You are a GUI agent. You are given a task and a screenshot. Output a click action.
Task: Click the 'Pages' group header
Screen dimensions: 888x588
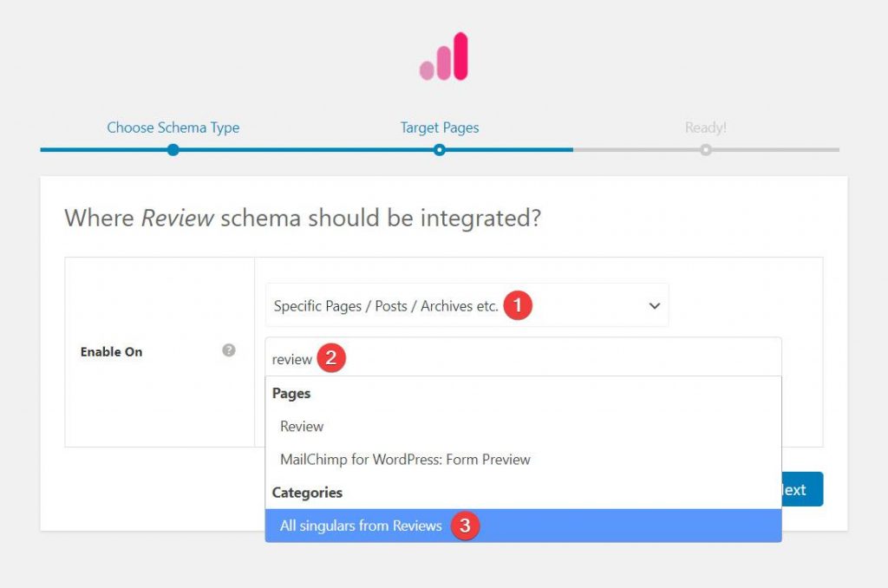tap(291, 393)
